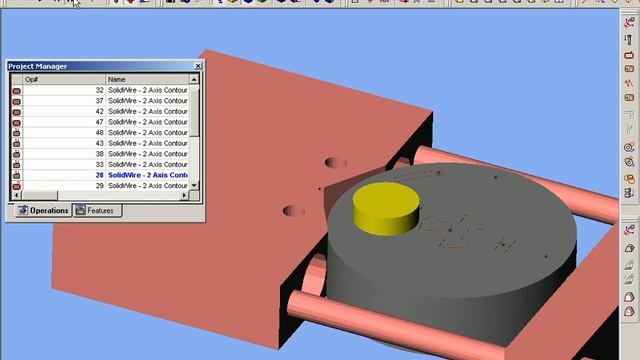Click the vertical wire tool icon in right toolbar

point(629,40)
